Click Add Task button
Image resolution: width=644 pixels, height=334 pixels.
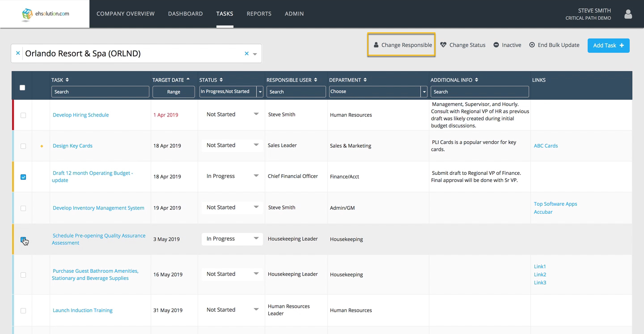click(609, 45)
